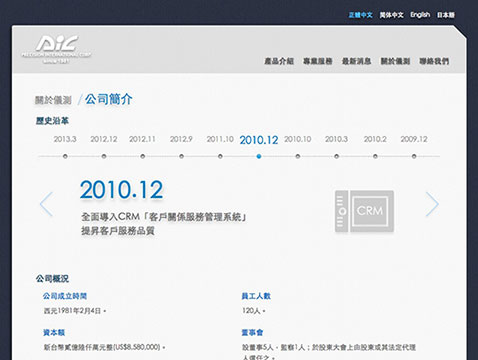The image size is (478, 360).
Task: Switch language to English
Action: pos(420,15)
